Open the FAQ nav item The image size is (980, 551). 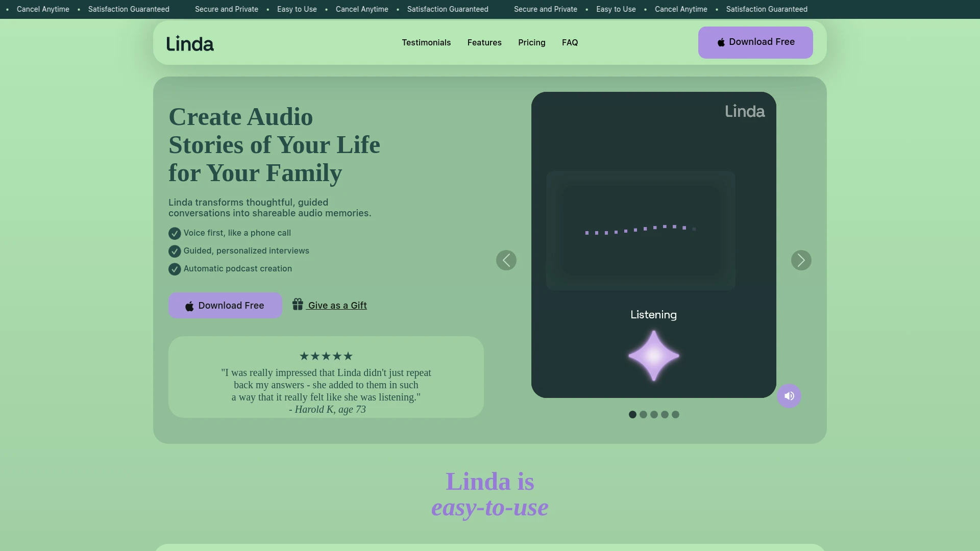coord(570,43)
